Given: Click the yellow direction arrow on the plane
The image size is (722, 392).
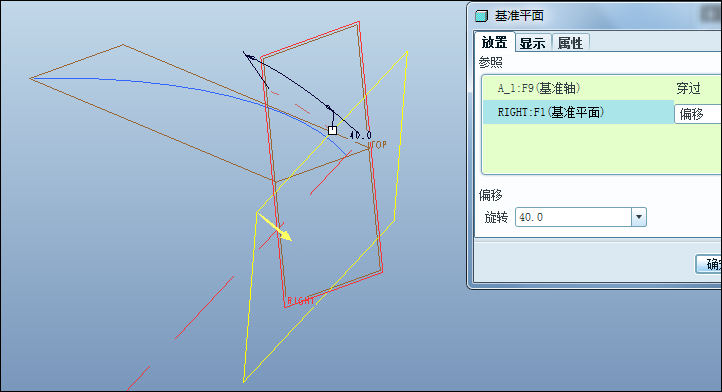Looking at the screenshot, I should click(x=275, y=227).
